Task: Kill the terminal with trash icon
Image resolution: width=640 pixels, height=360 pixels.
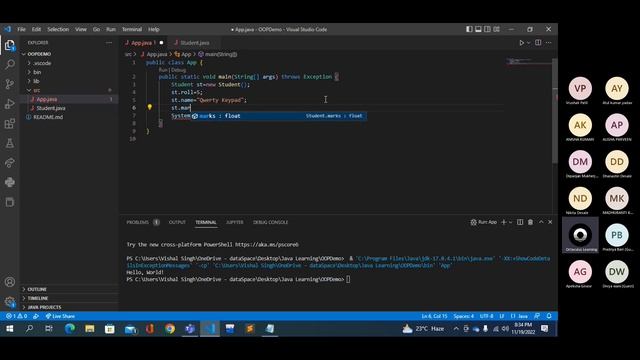Action: (x=530, y=222)
